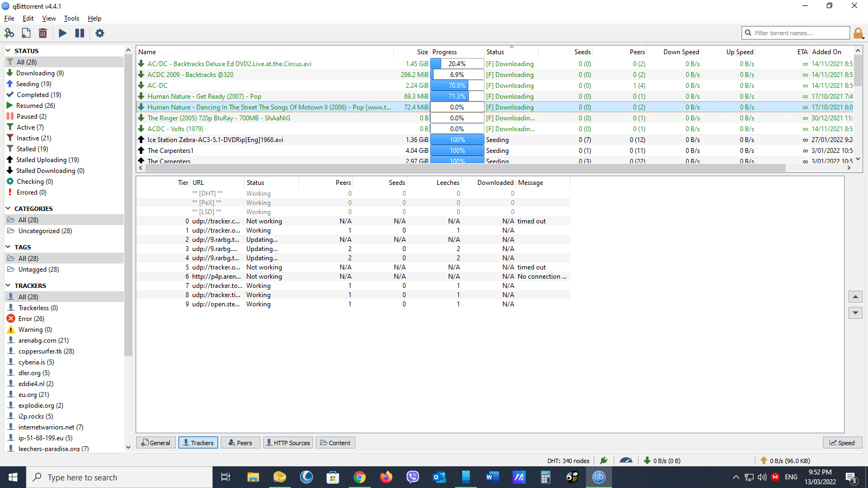The height and width of the screenshot is (488, 868).
Task: Select Ice Station Zebra torrent row
Action: 495,140
